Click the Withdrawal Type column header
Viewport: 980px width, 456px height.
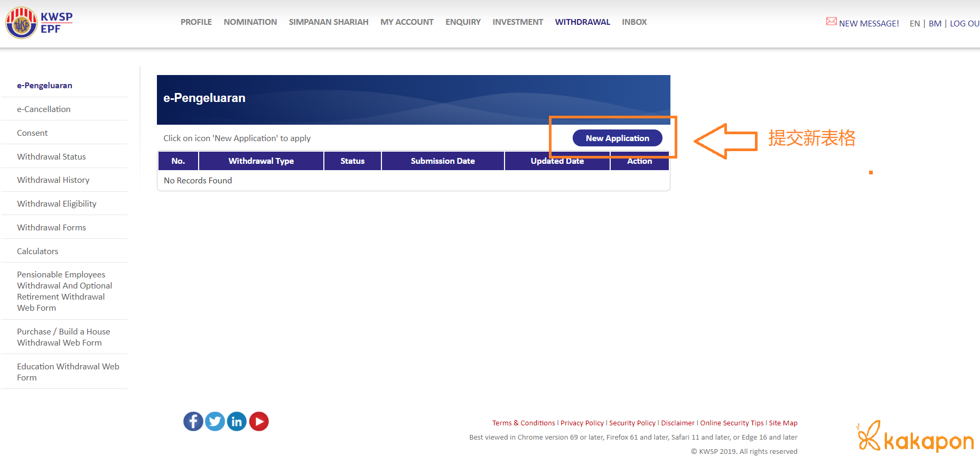tap(261, 161)
